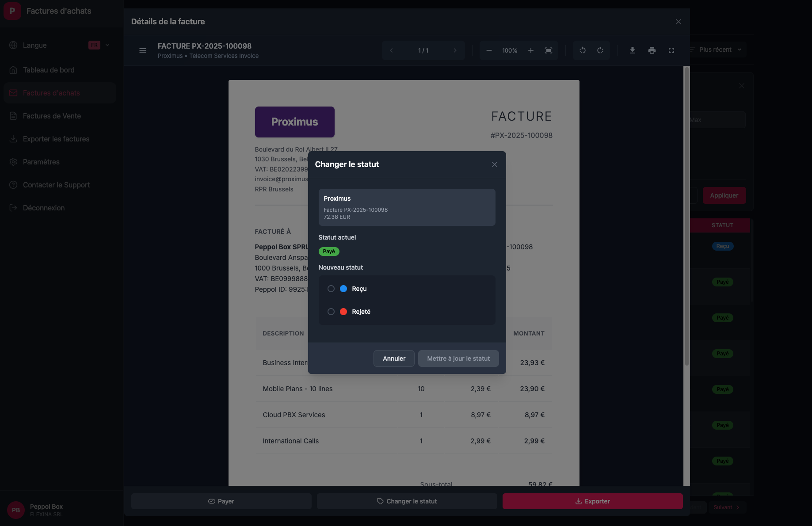Click the Payer button
This screenshot has height=526, width=812.
(x=221, y=501)
